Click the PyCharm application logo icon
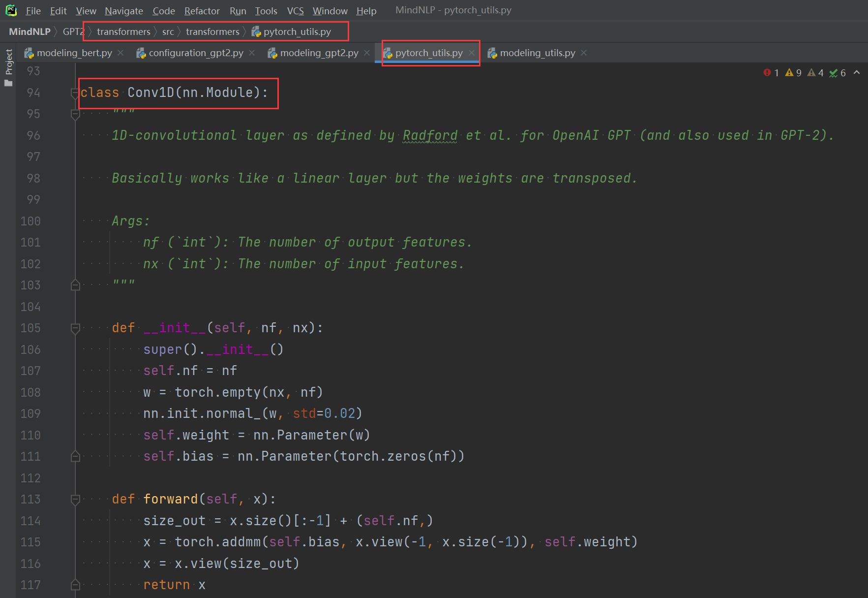The height and width of the screenshot is (598, 868). pos(11,10)
